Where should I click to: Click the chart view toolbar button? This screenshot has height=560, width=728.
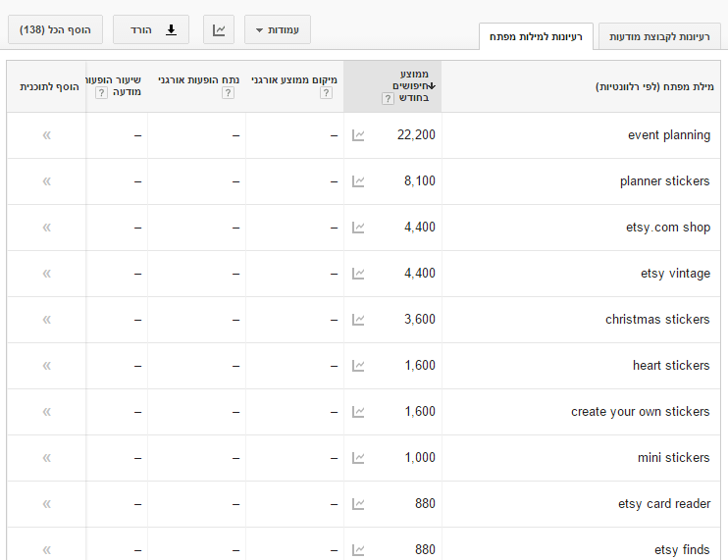tap(219, 30)
